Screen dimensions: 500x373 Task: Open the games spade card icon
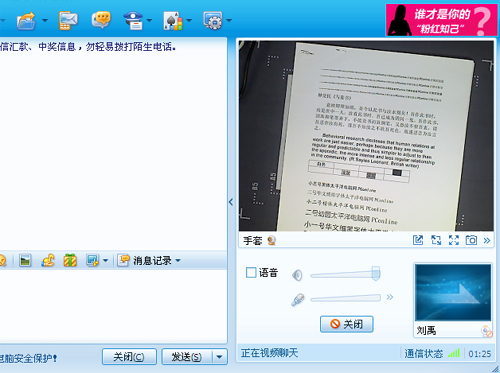point(173,21)
